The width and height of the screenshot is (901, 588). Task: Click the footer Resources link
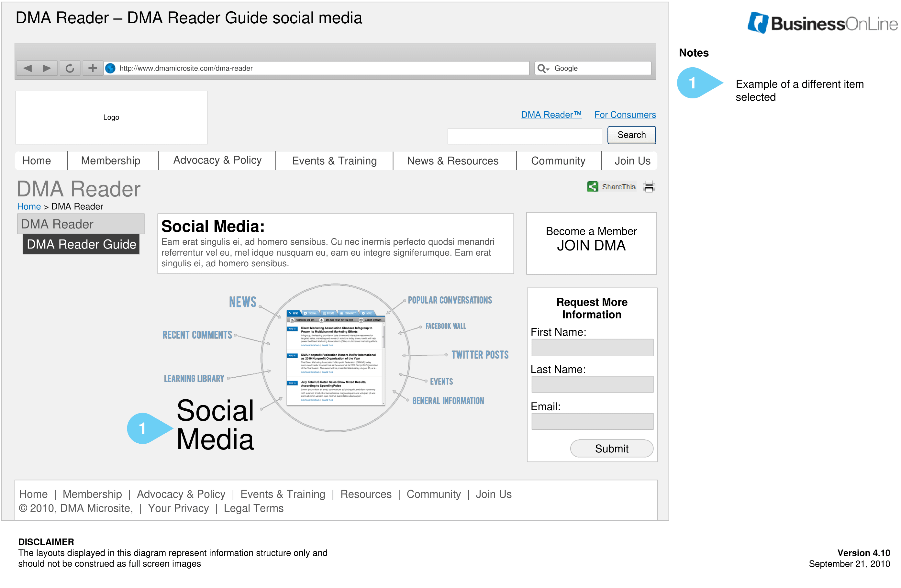click(366, 494)
